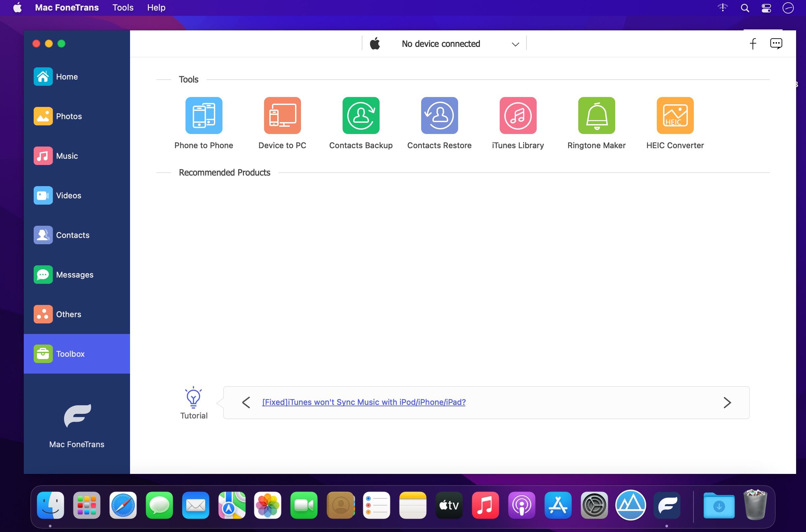Open the Mac FoneTrans app menu
Viewport: 806px width, 532px height.
click(x=67, y=8)
